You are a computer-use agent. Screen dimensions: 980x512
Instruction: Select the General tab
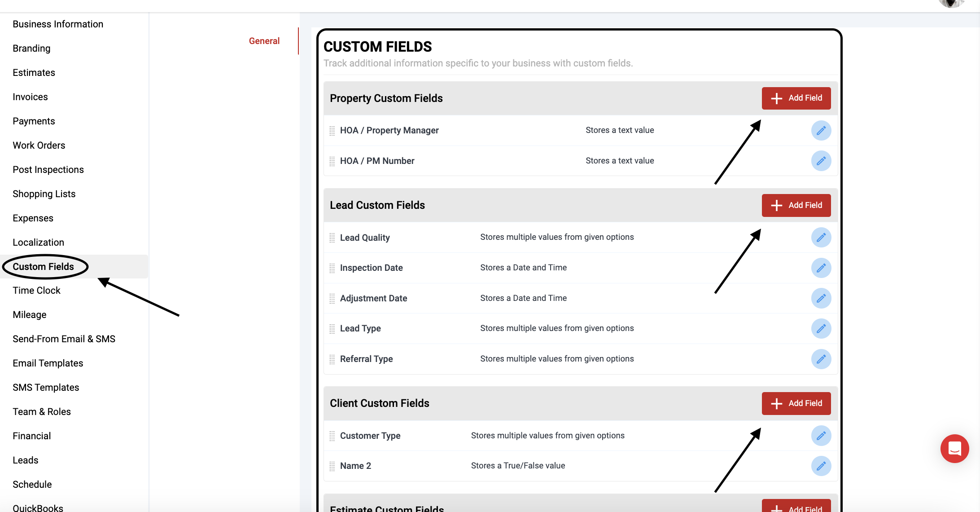264,41
